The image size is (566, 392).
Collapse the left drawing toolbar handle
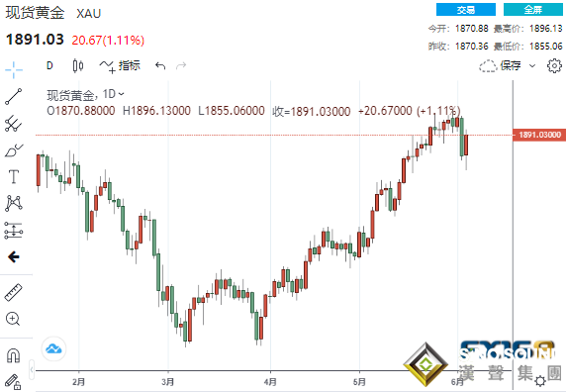click(x=32, y=370)
